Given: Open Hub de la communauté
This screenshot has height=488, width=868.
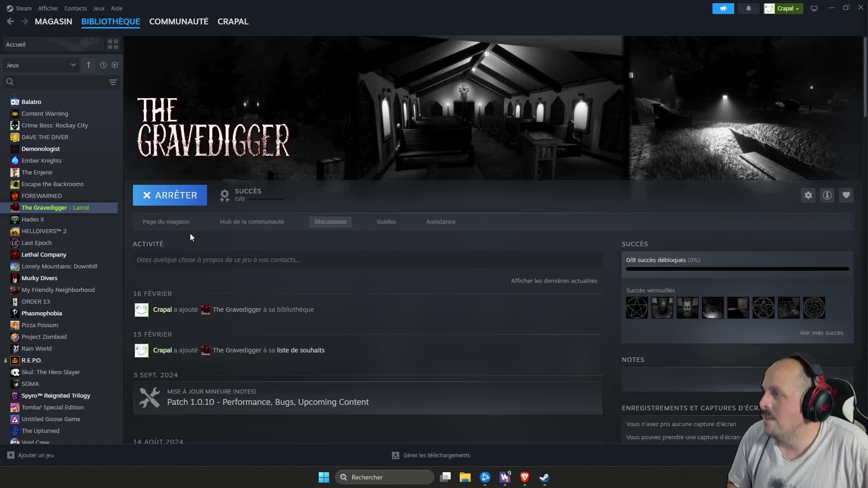Looking at the screenshot, I should [252, 221].
